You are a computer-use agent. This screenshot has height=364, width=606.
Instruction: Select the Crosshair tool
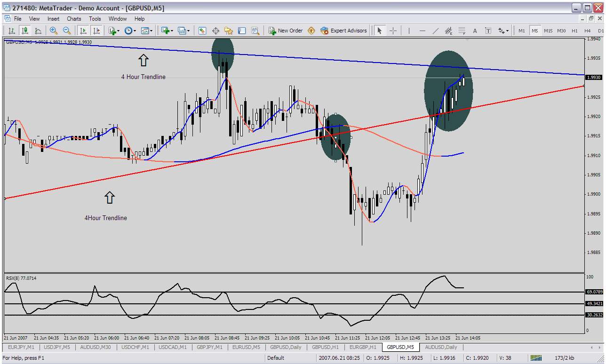click(393, 31)
